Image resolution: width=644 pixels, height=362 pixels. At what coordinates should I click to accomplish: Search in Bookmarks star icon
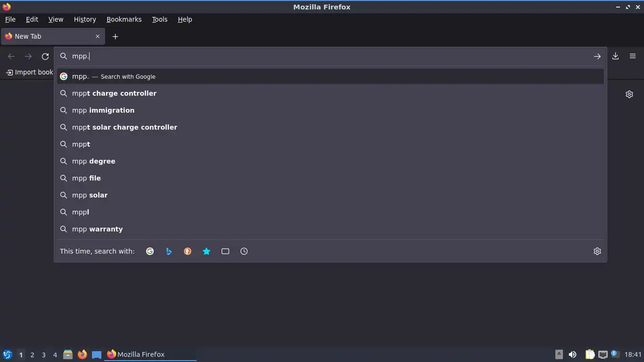point(206,251)
